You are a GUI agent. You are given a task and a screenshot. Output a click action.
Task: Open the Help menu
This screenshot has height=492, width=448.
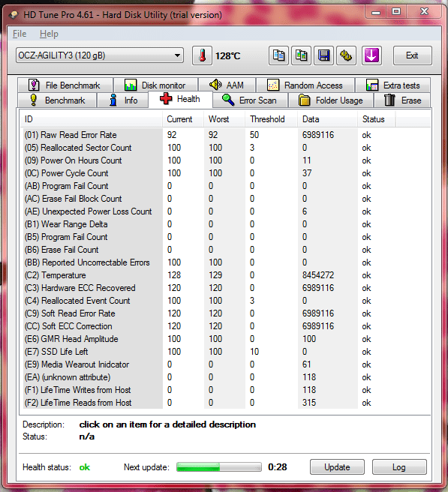tap(49, 34)
